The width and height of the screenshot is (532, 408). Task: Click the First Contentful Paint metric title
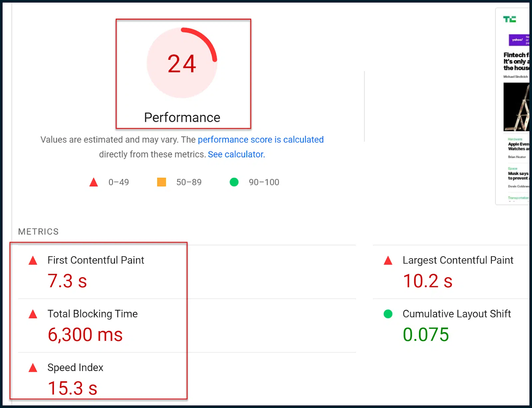coord(96,260)
